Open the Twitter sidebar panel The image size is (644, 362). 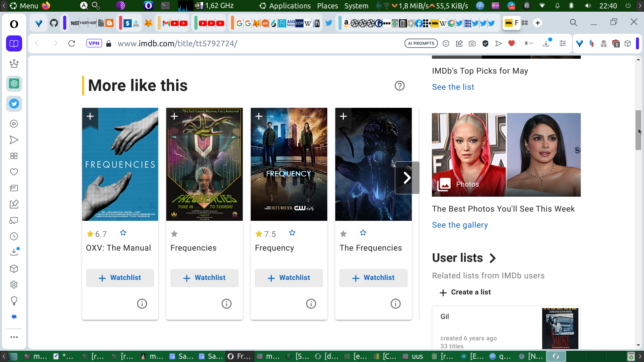pos(14,104)
